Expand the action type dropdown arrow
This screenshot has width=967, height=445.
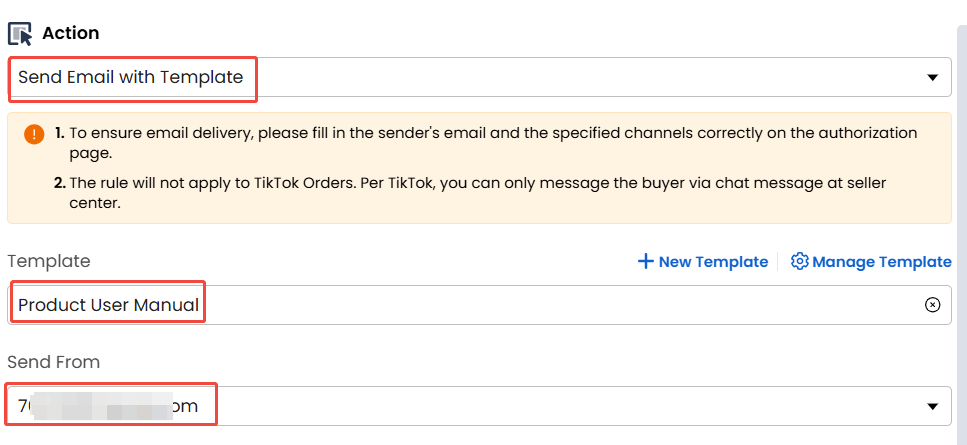click(932, 78)
